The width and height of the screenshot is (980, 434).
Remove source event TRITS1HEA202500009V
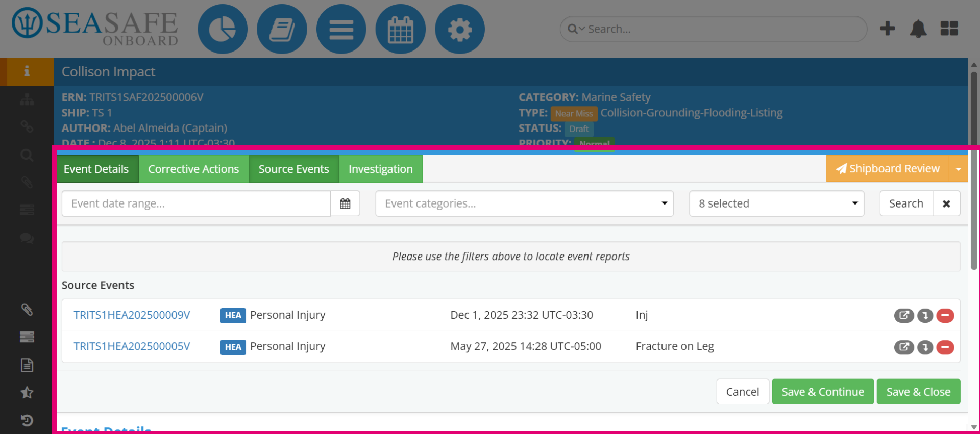[945, 316]
